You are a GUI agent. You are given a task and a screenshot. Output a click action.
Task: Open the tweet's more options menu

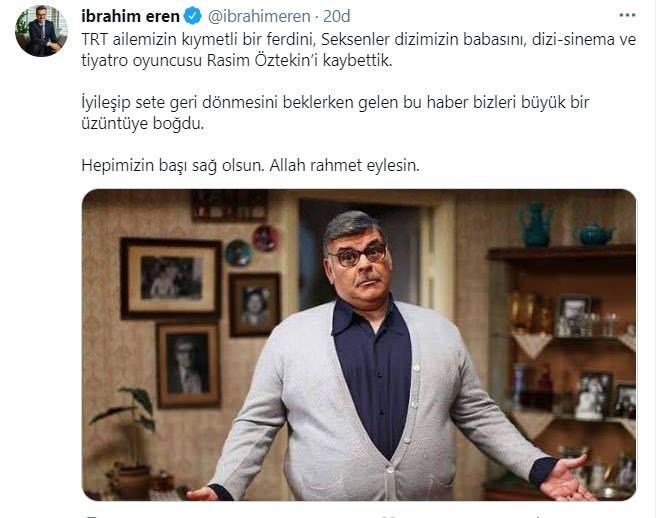pyautogui.click(x=627, y=15)
